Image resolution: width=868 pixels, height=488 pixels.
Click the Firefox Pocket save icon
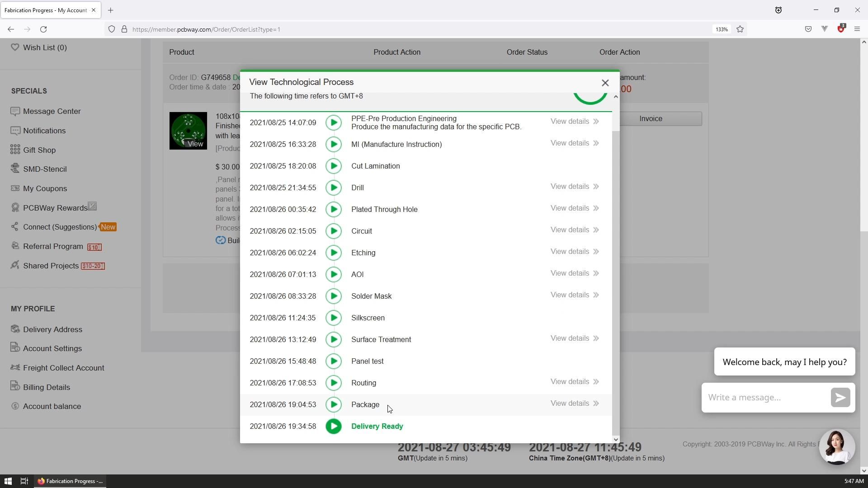click(x=808, y=29)
